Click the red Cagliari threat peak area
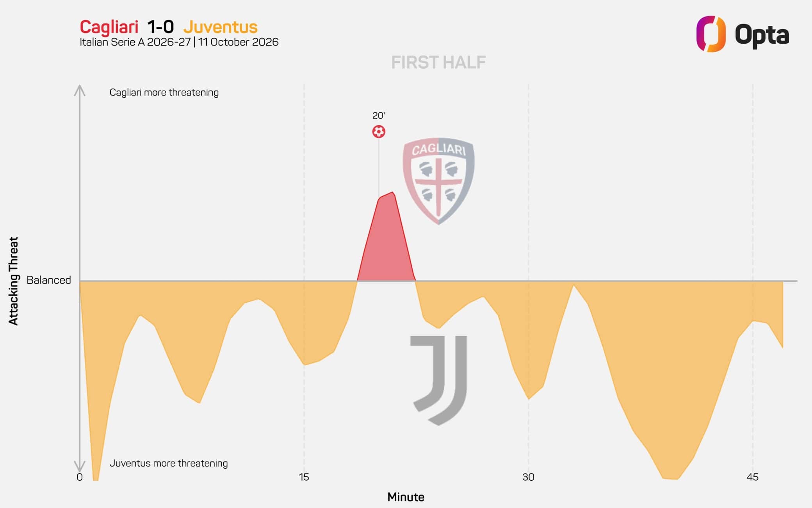Viewport: 812px width, 508px height. (x=386, y=242)
